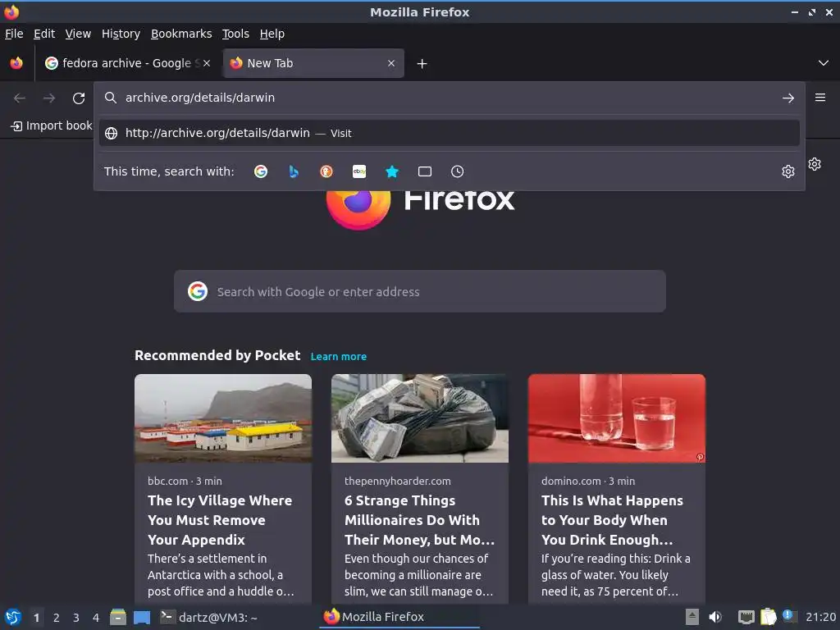Viewport: 840px width, 630px height.
Task: Open the Bookmarks menu
Action: (x=181, y=34)
